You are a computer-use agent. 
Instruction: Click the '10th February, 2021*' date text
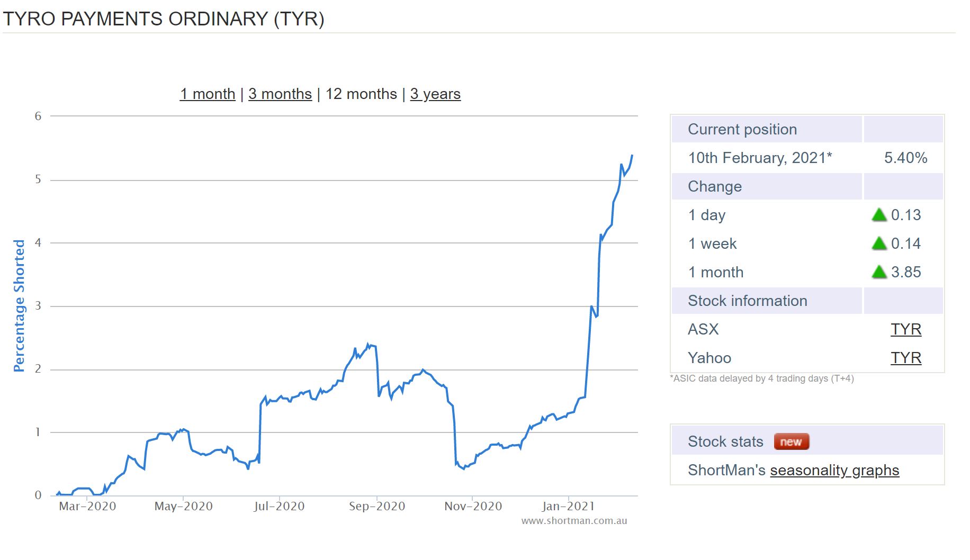click(760, 158)
